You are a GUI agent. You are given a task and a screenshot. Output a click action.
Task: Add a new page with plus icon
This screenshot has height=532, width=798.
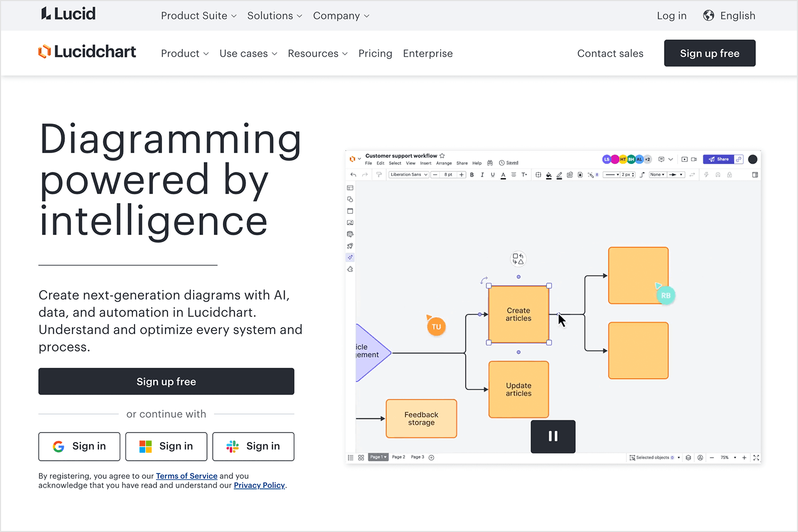(431, 458)
